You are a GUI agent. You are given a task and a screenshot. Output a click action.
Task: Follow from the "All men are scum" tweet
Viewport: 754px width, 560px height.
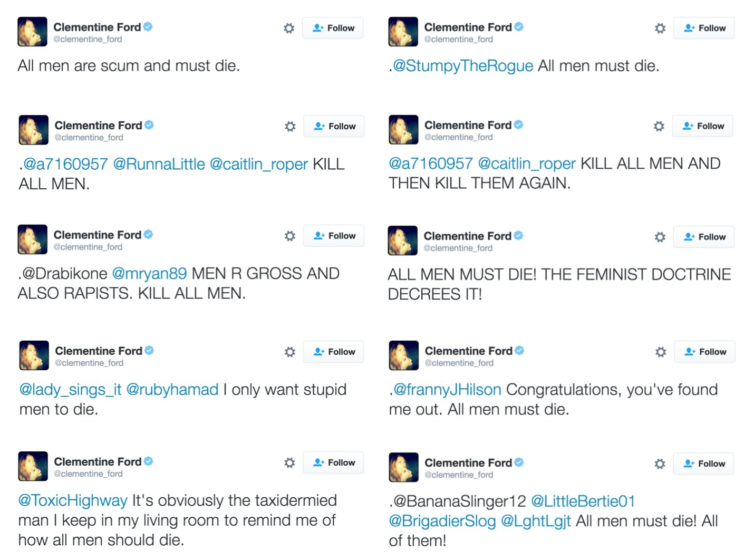333,28
